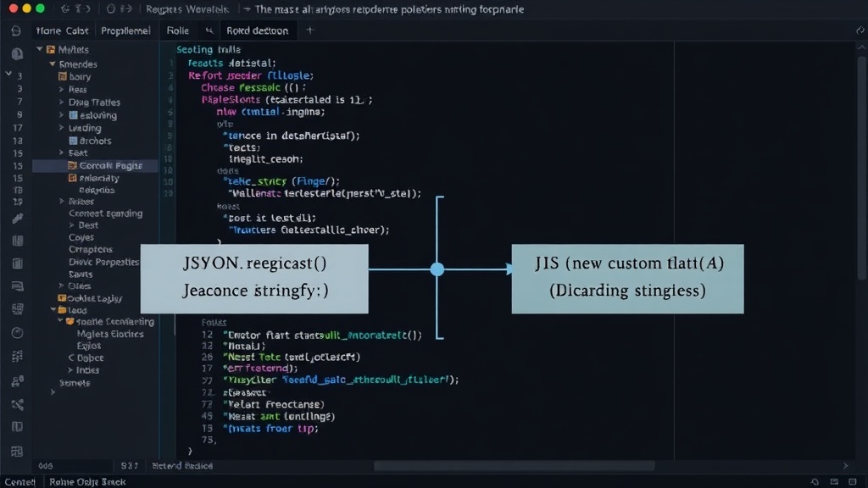Click the first status bar icon at bottom right
This screenshot has width=868, height=488.
tap(815, 482)
